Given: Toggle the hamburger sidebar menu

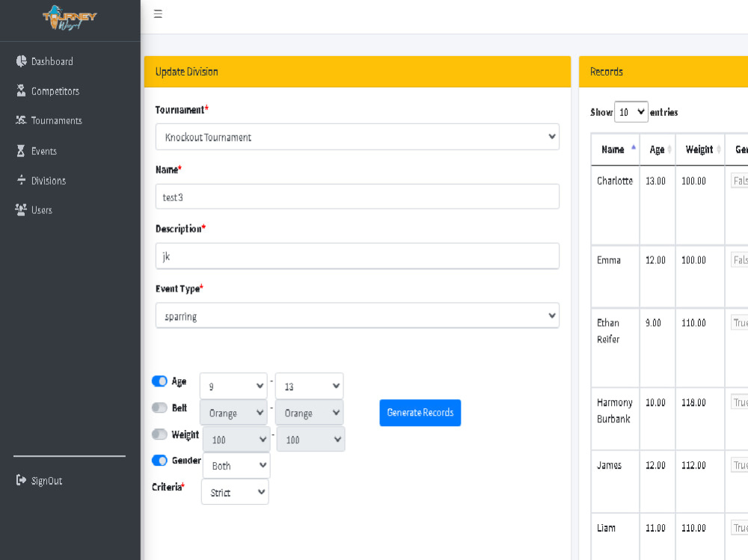Looking at the screenshot, I should [158, 14].
